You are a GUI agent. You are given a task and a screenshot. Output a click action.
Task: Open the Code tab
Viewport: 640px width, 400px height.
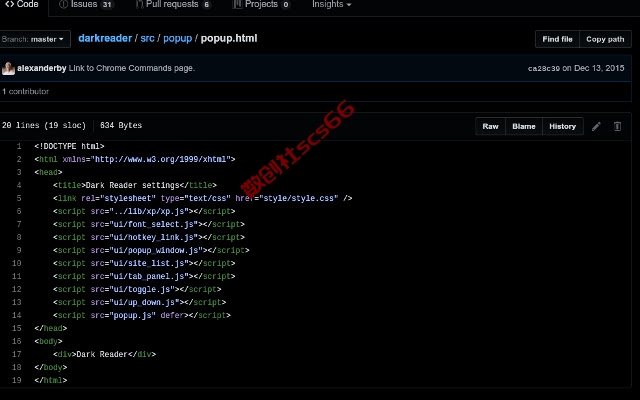click(x=22, y=4)
